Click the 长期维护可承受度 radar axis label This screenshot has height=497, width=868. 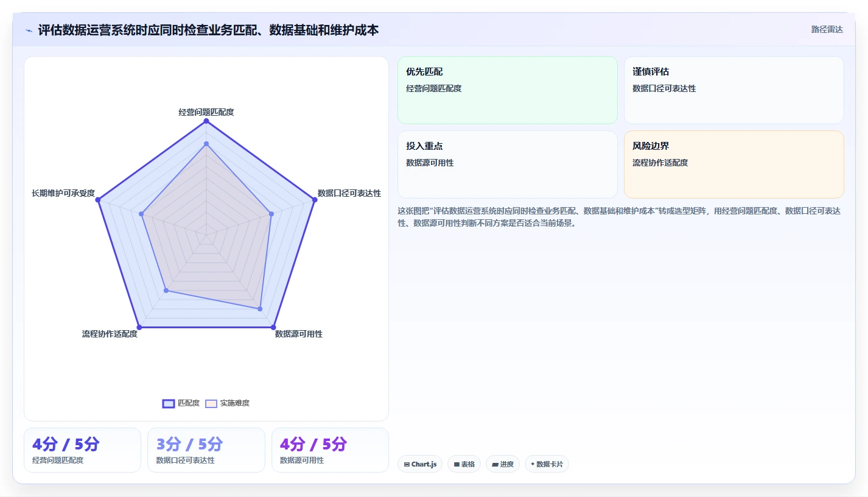(x=63, y=193)
